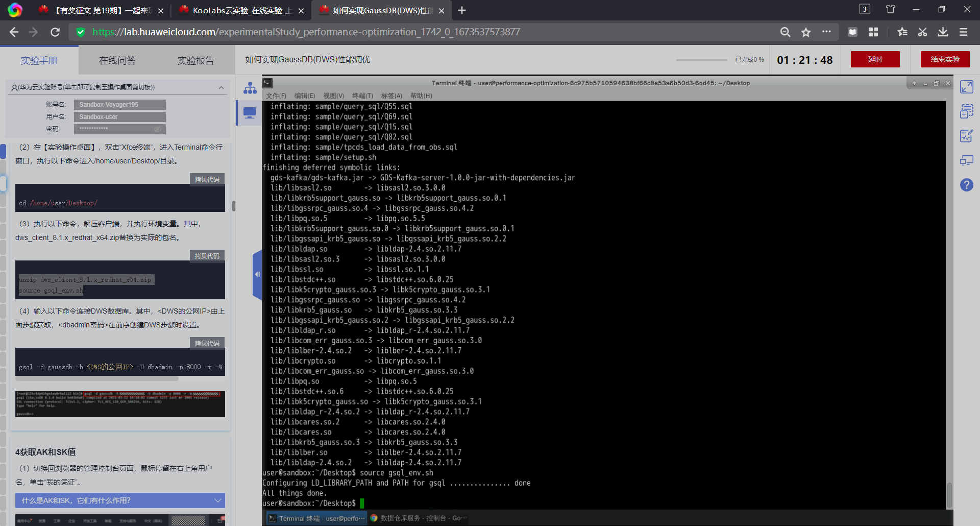Click the terminal icon in the Terminal title bar
The image size is (980, 526).
tap(267, 83)
